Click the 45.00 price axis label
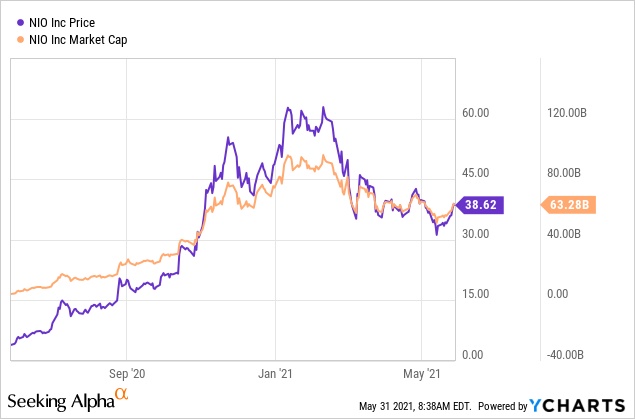 tap(475, 174)
